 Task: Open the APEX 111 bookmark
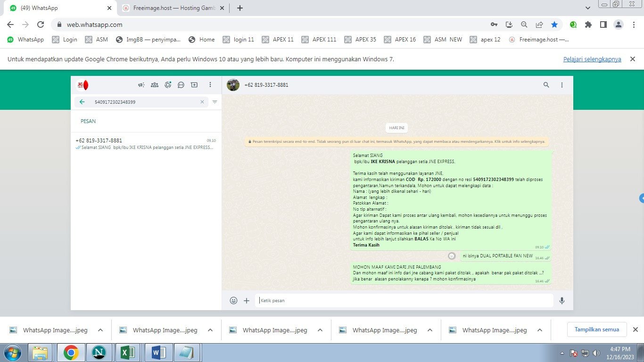click(319, 40)
